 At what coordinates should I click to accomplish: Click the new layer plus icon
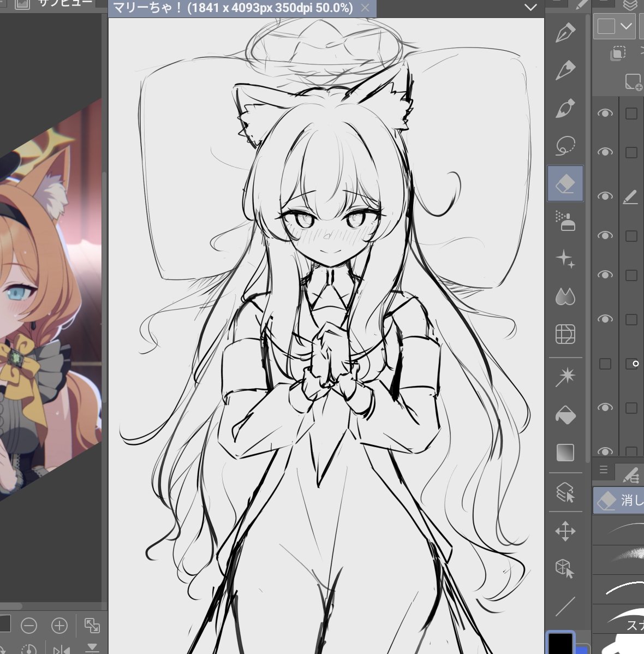pyautogui.click(x=634, y=82)
